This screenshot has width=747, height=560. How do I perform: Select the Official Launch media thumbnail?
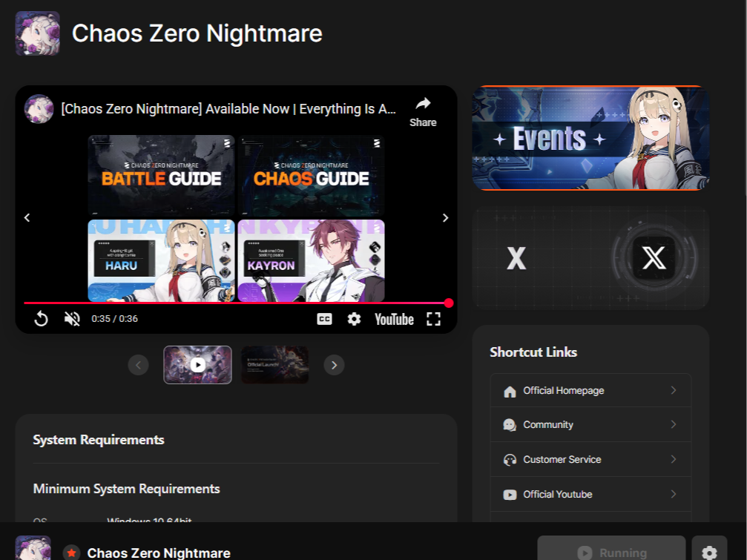coord(275,365)
